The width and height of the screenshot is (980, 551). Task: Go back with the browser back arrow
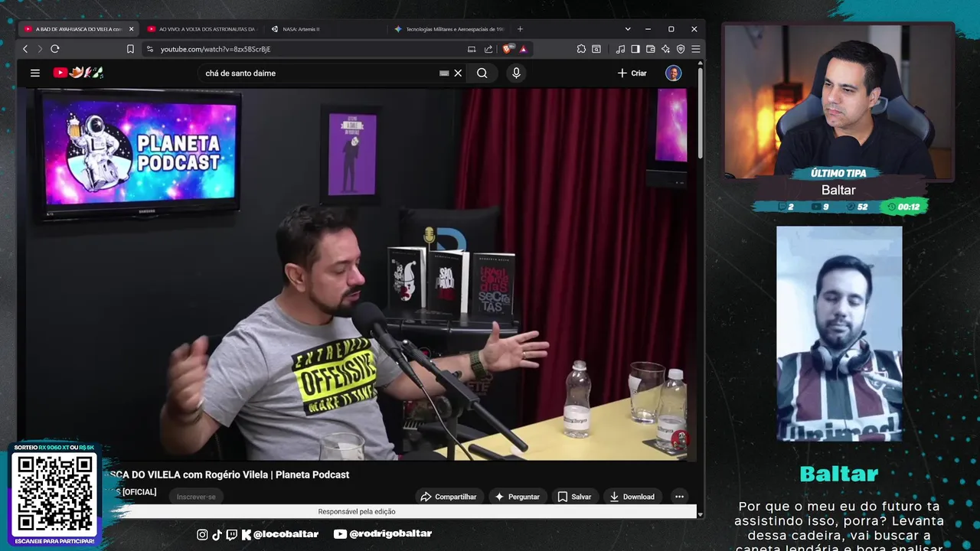point(25,49)
